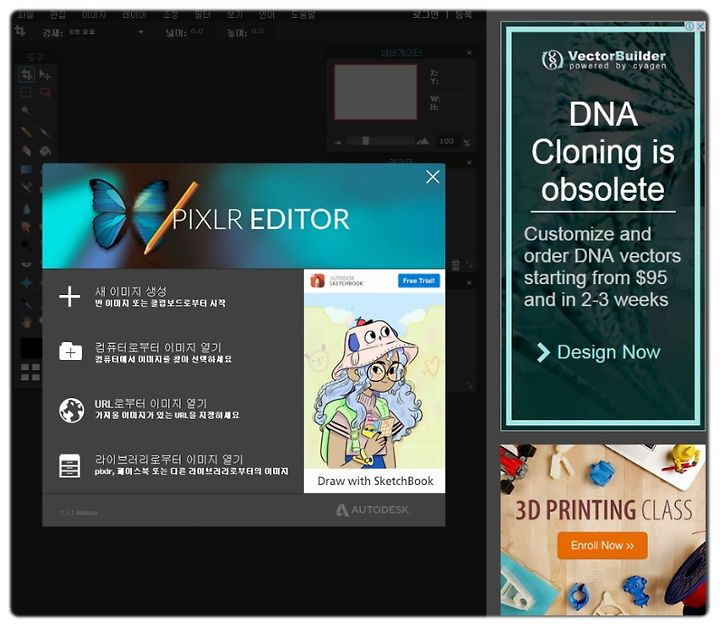Select the Eraser tool
This screenshot has width=720, height=627.
pos(26,151)
